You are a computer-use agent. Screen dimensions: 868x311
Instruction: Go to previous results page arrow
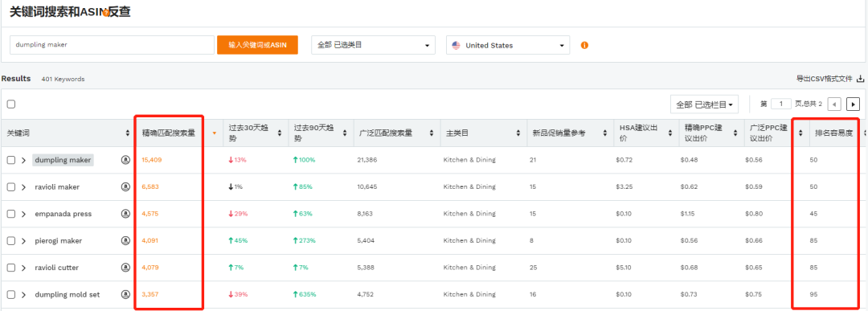[834, 104]
